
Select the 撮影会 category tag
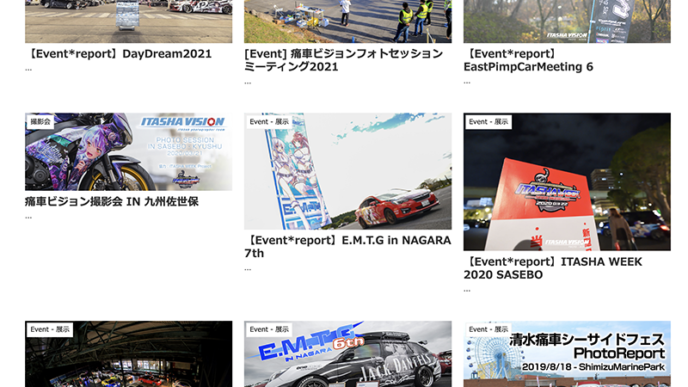40,122
